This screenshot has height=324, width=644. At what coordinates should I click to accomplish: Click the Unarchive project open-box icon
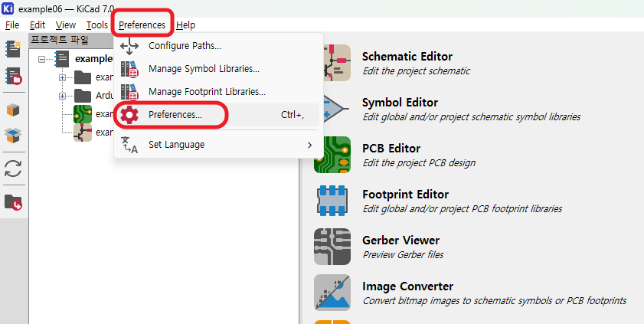[13, 135]
